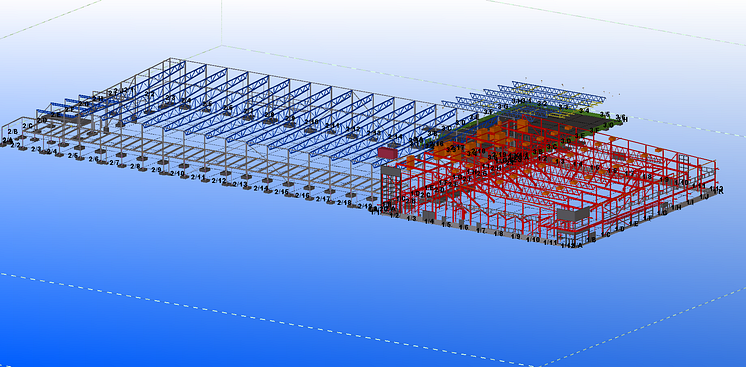Viewport: 746px width, 367px height.
Task: Select grid label 1/J on the red building's right edge
Action: 704,196
